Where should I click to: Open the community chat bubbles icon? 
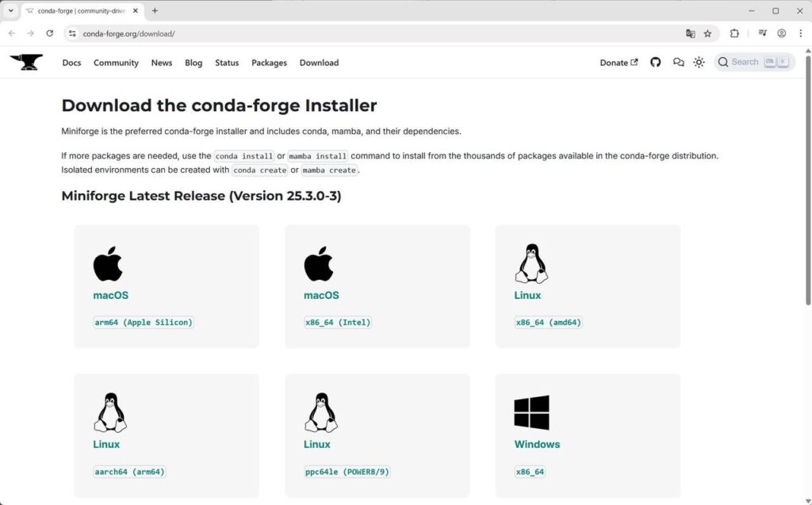click(x=678, y=62)
